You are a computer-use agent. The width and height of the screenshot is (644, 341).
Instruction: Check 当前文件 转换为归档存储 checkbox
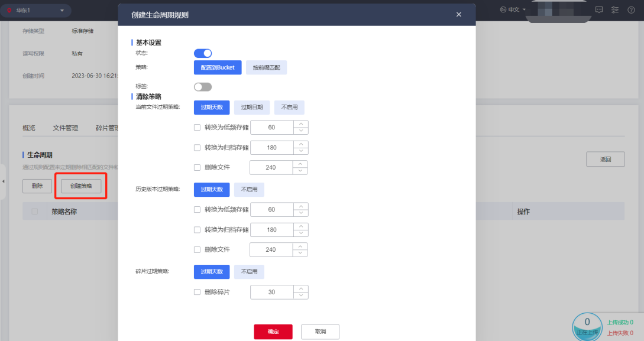click(198, 147)
